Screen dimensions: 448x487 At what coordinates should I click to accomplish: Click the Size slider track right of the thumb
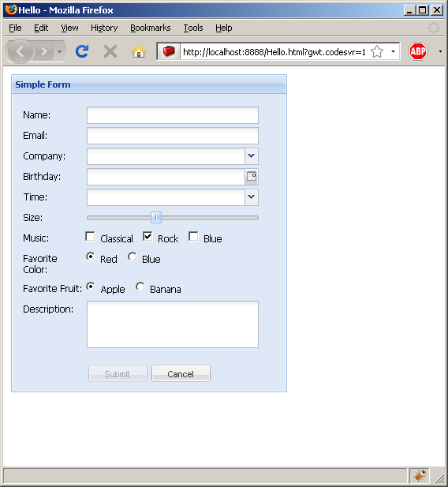(x=210, y=218)
